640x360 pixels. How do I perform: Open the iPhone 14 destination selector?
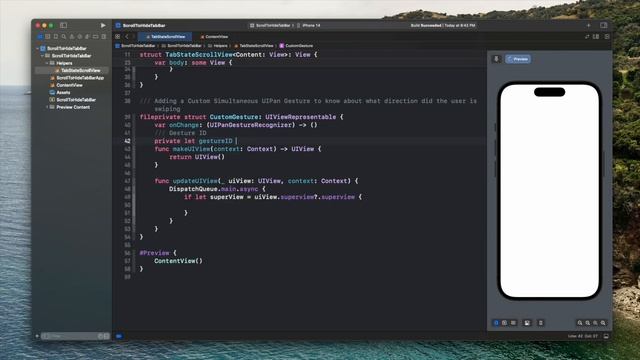[309, 25]
